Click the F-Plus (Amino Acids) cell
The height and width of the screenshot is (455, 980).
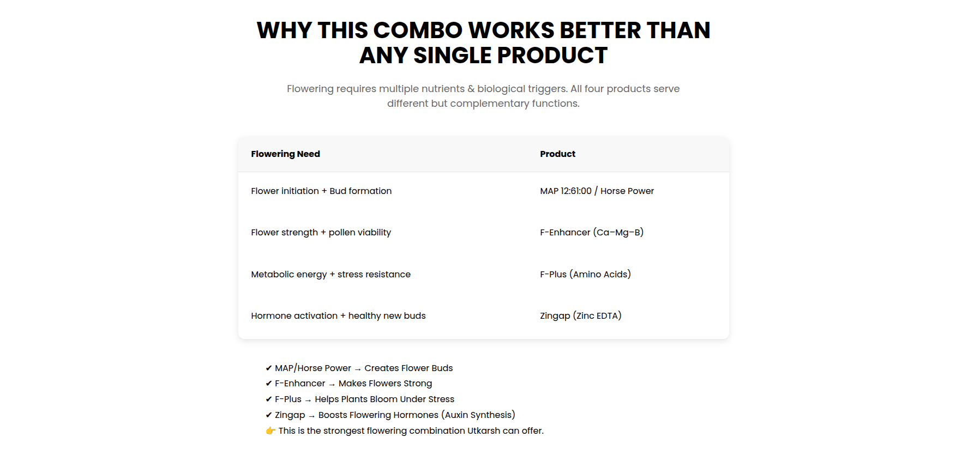coord(585,275)
